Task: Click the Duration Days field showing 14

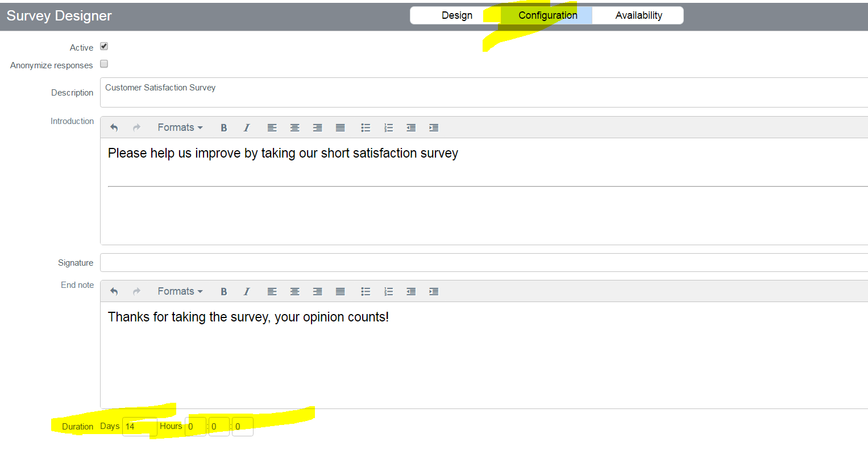Action: (x=139, y=426)
